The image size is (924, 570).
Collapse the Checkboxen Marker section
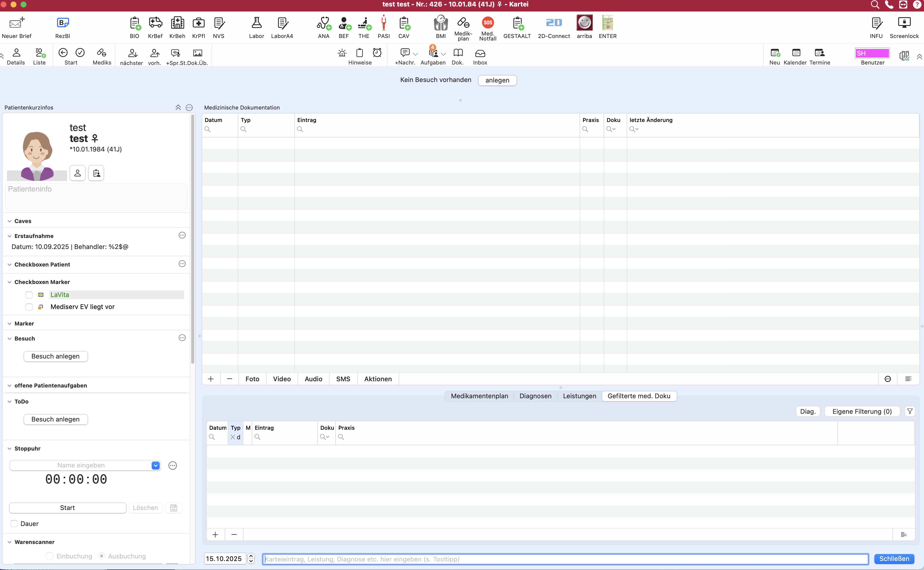coord(10,282)
